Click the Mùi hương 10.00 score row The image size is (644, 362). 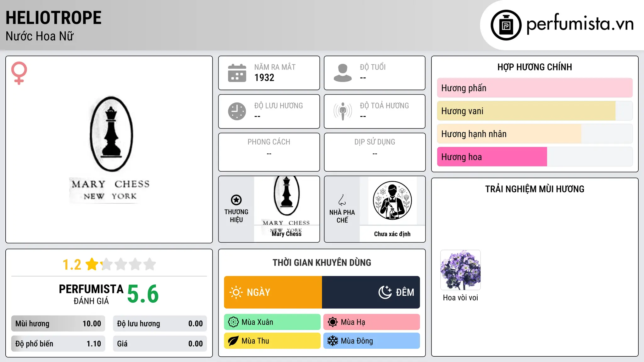(x=58, y=324)
